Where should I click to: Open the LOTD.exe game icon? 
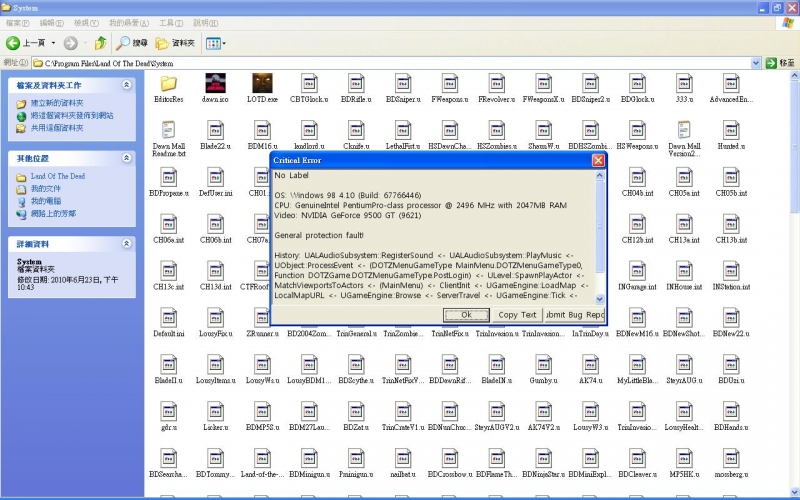[x=262, y=83]
